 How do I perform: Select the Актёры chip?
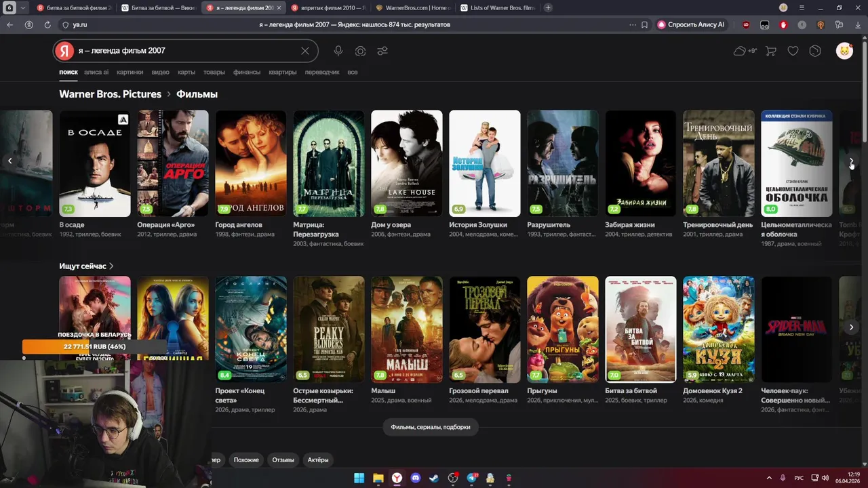click(x=318, y=460)
